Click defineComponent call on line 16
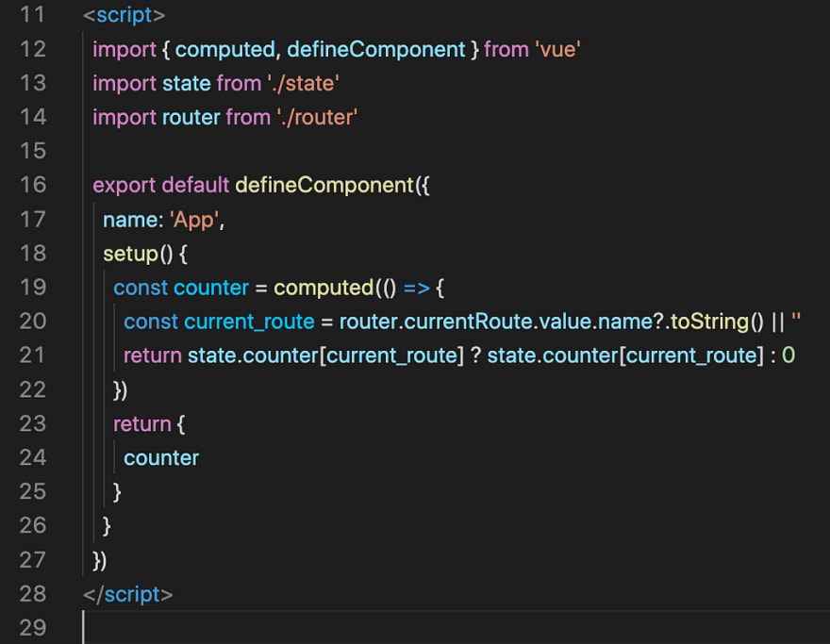The image size is (830, 644). (324, 185)
